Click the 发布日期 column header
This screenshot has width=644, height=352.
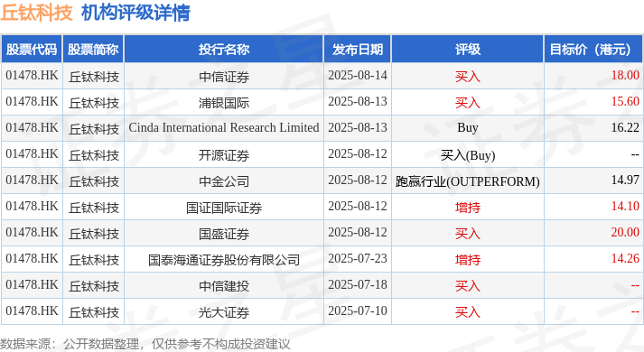[358, 50]
